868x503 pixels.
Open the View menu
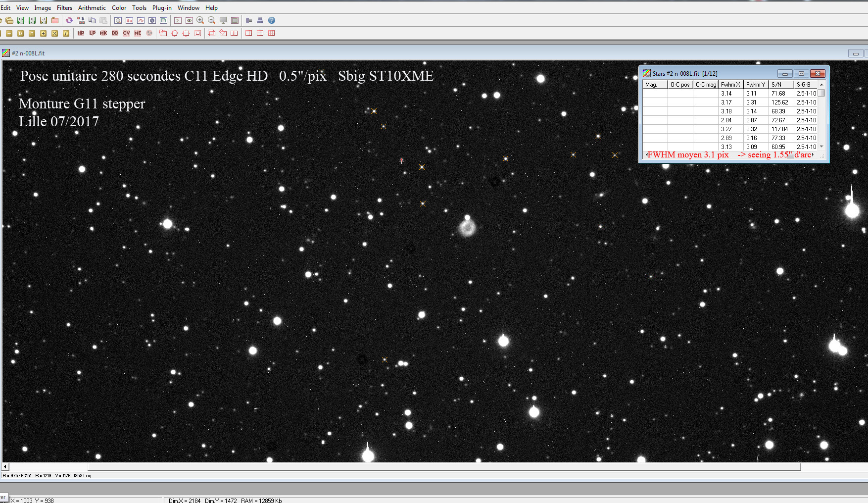click(x=23, y=8)
